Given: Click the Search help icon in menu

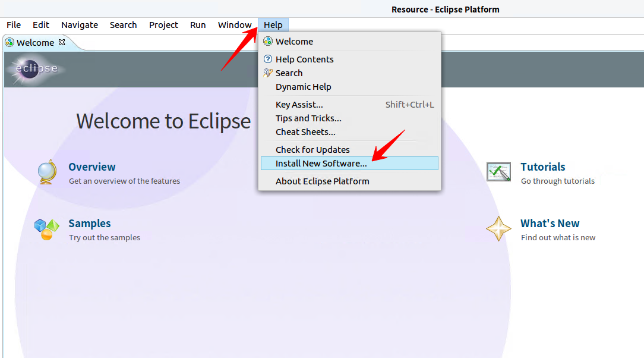Looking at the screenshot, I should click(x=268, y=73).
